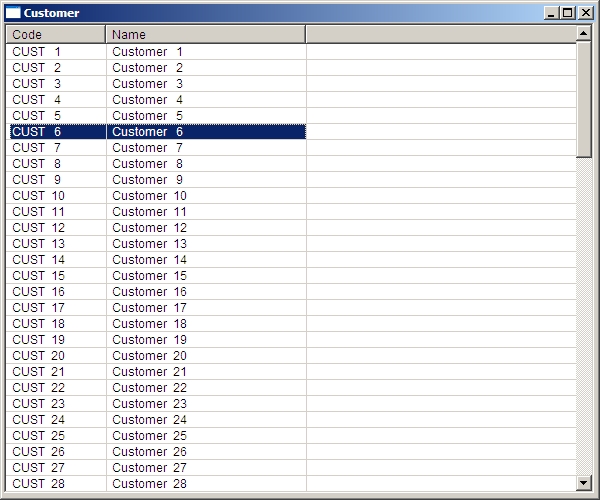
Task: Select the CUST 17 code cell
Action: point(56,308)
